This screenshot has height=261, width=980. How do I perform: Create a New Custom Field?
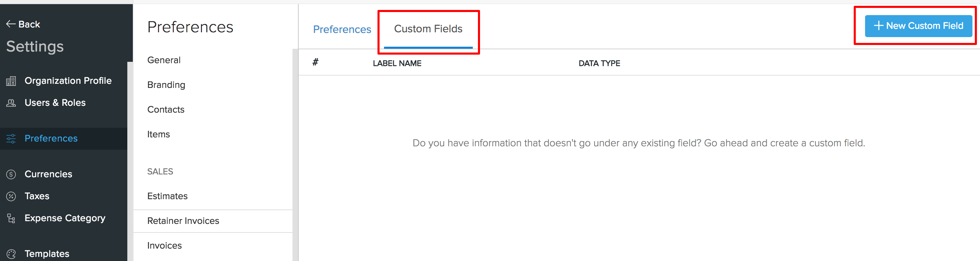click(918, 26)
